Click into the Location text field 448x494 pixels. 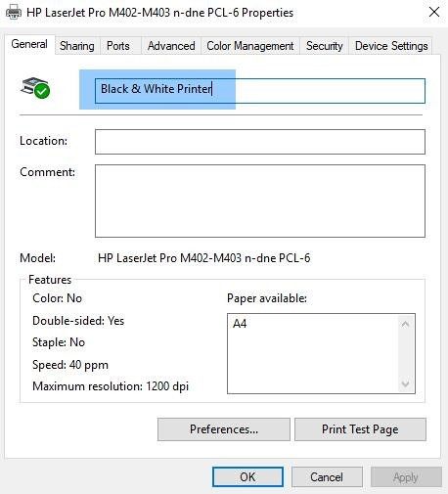tap(260, 142)
